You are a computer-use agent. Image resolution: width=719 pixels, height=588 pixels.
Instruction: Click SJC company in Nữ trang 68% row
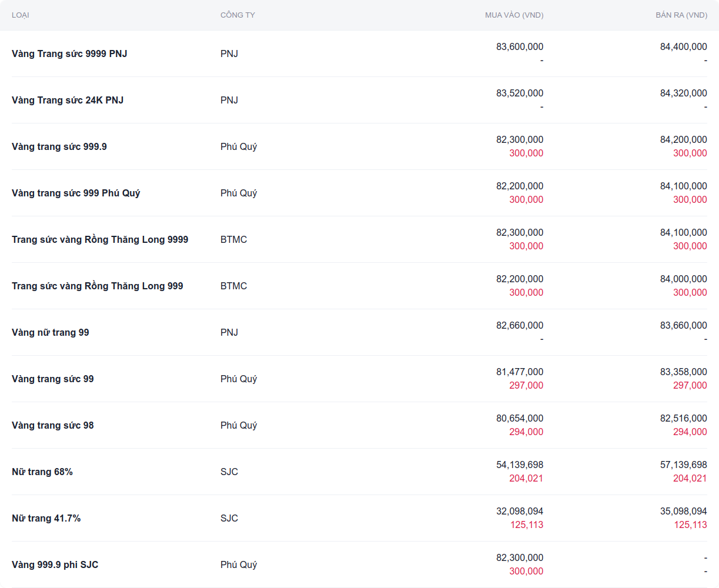coord(229,472)
